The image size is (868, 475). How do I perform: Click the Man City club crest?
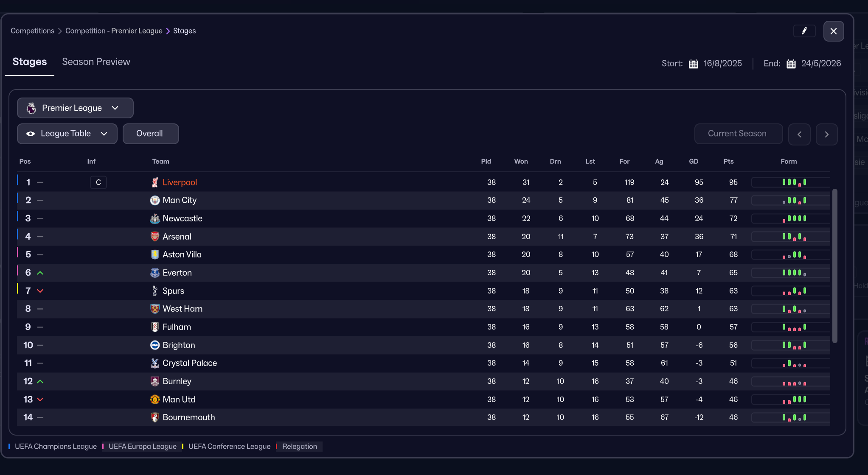(155, 200)
